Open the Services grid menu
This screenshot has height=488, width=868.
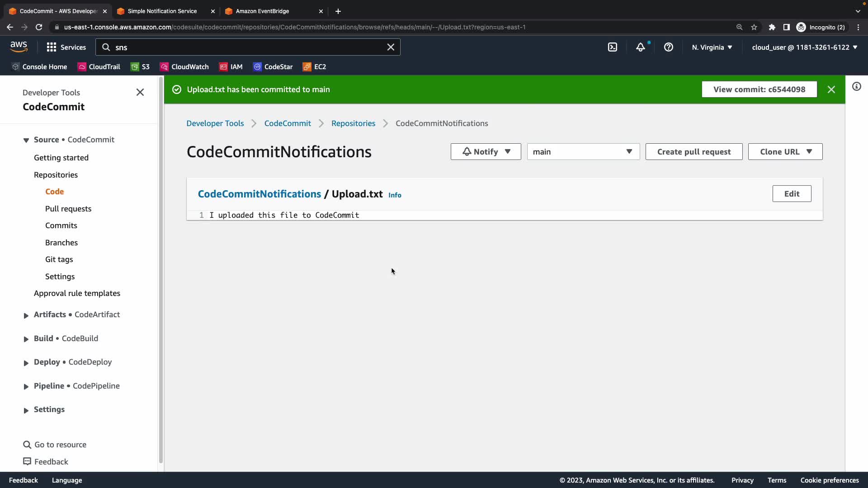tap(66, 47)
